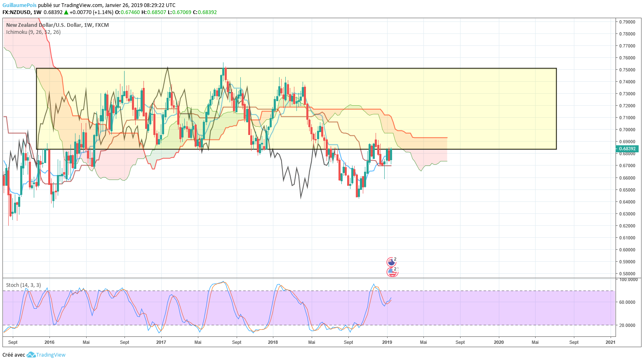Click the 2019 label on the time axis
This screenshot has width=644, height=362.
[x=387, y=342]
